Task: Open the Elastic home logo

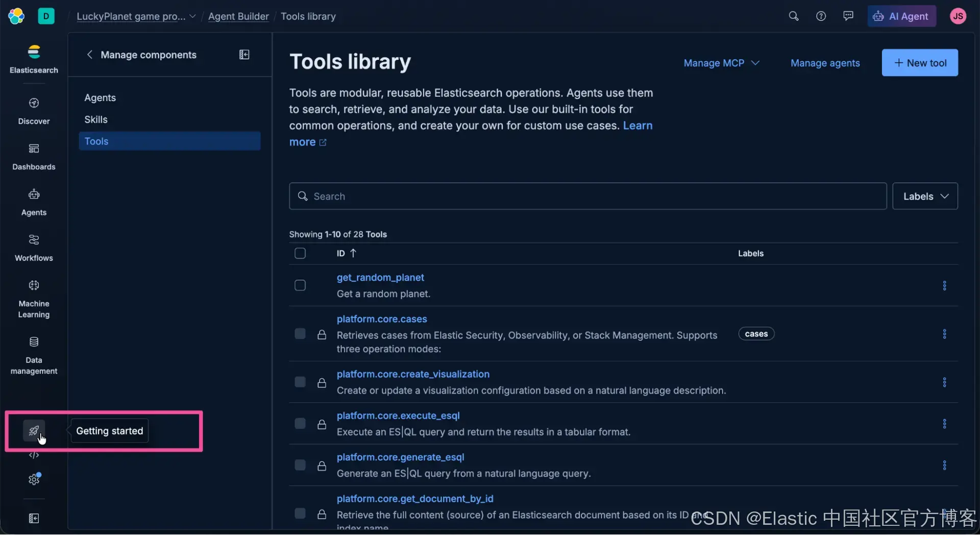Action: pos(16,16)
